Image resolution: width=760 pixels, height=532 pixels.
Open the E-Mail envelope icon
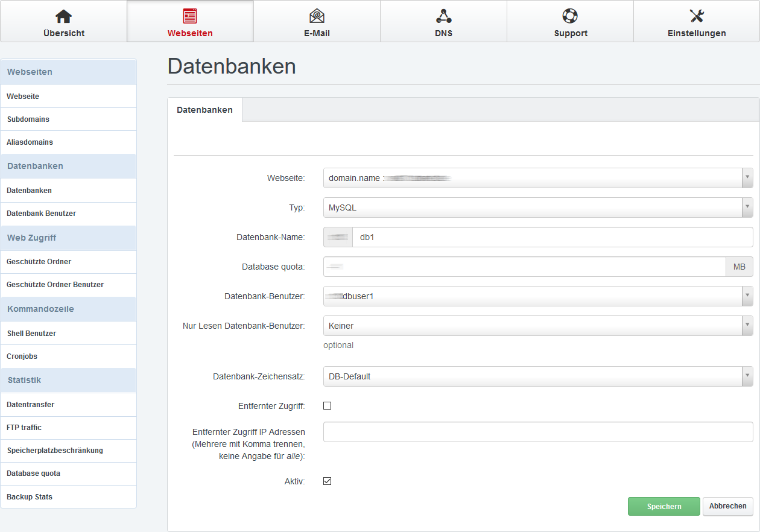coord(317,16)
